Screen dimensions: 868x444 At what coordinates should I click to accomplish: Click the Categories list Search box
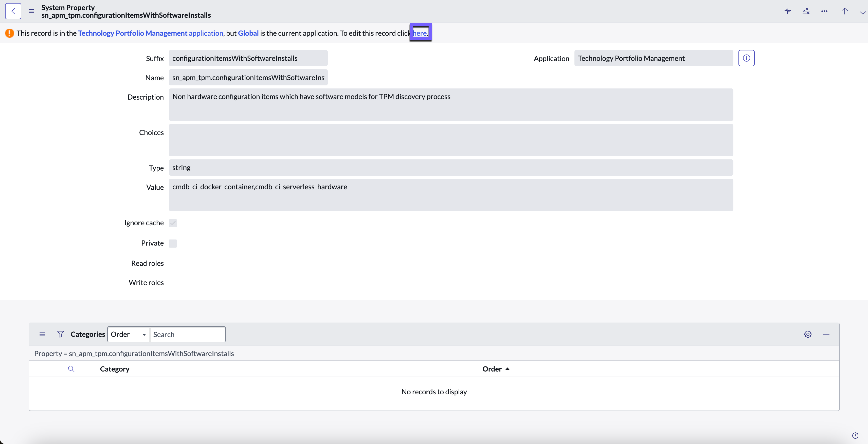(x=188, y=334)
